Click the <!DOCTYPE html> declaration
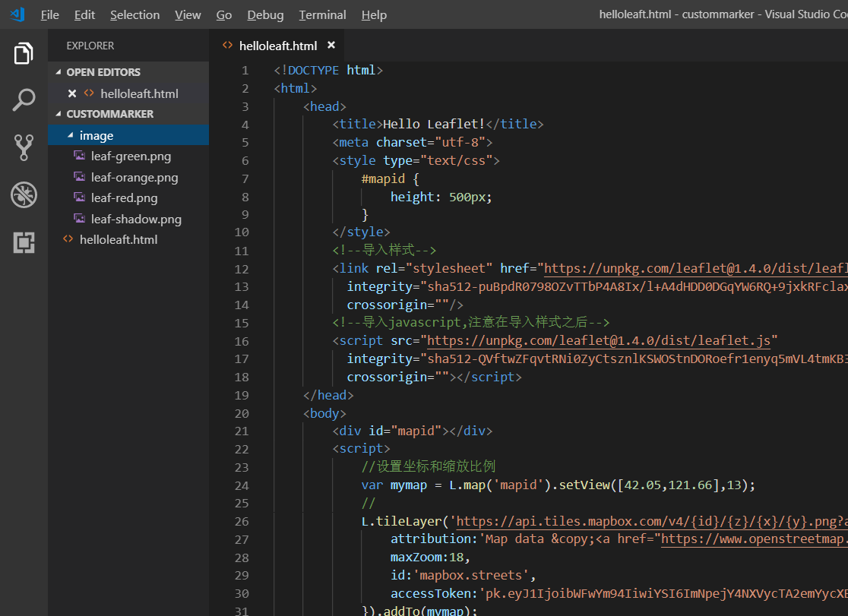The image size is (848, 616). coord(328,71)
